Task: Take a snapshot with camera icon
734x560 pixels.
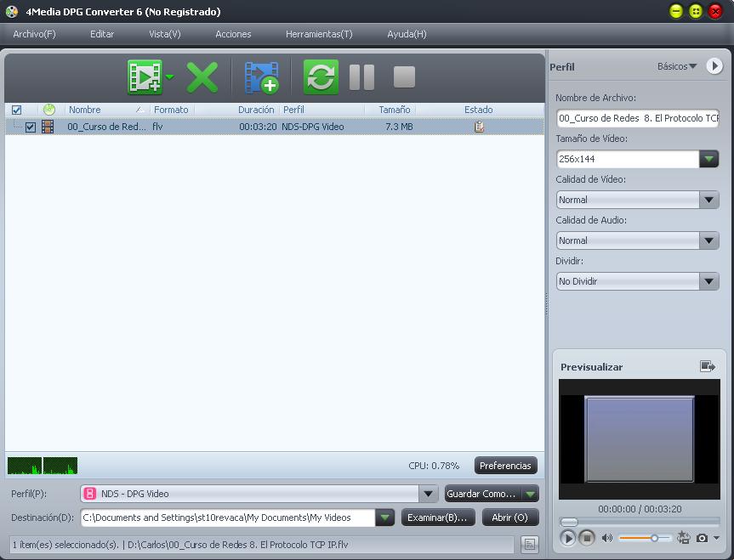Action: click(702, 538)
